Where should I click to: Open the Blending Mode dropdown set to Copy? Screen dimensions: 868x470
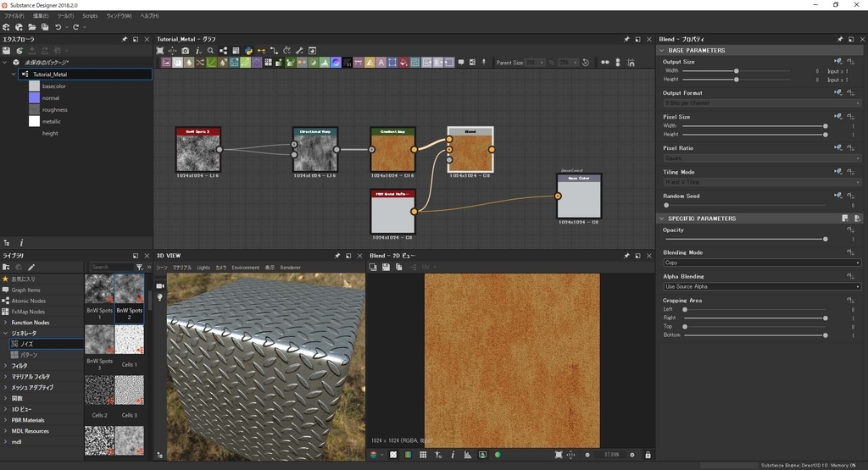pyautogui.click(x=761, y=263)
